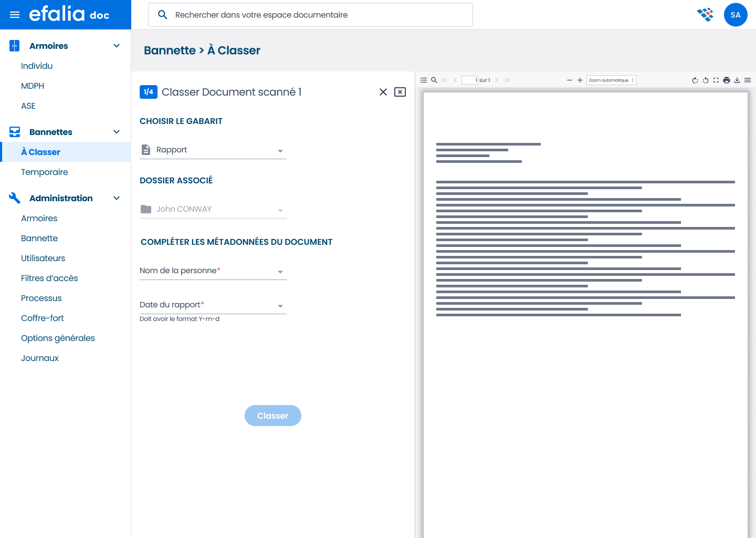Go to first page in PDF viewer
756x538 pixels.
pos(445,80)
